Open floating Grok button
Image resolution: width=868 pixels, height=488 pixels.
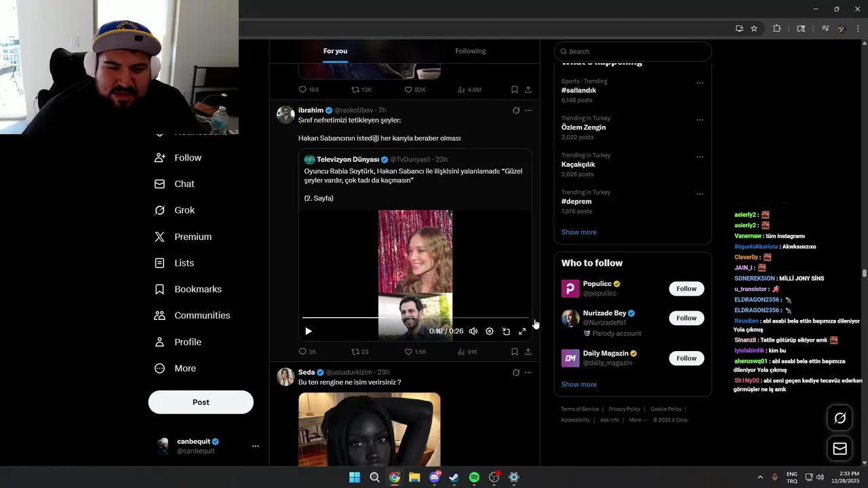point(840,418)
